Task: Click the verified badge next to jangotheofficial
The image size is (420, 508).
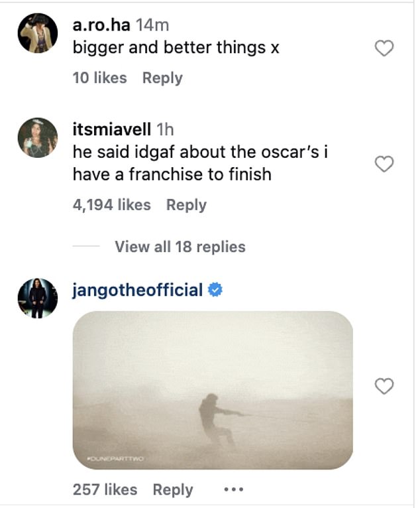Action: tap(215, 290)
